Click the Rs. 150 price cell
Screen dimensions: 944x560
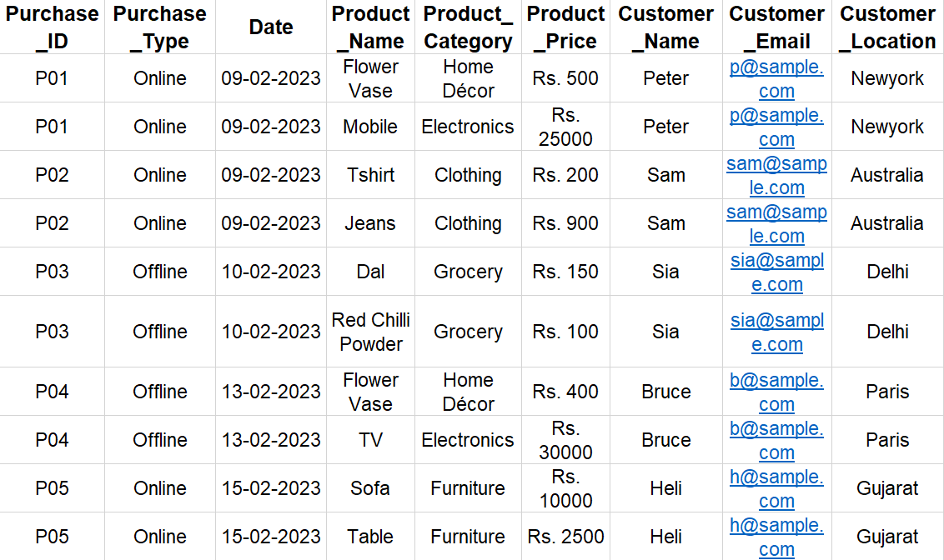point(565,272)
